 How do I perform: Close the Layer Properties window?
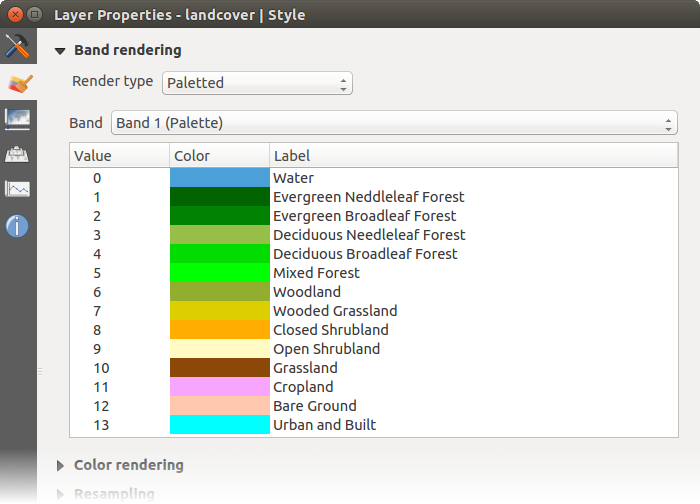click(13, 15)
